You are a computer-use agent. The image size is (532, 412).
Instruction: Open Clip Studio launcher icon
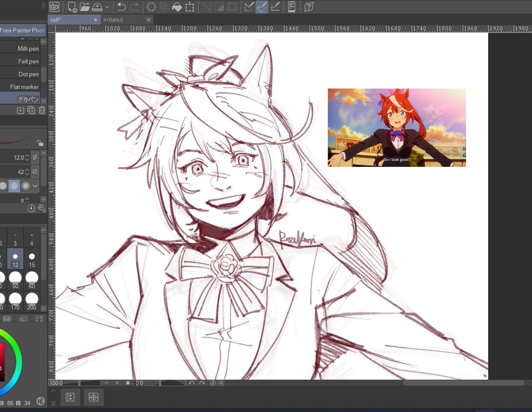(54, 7)
